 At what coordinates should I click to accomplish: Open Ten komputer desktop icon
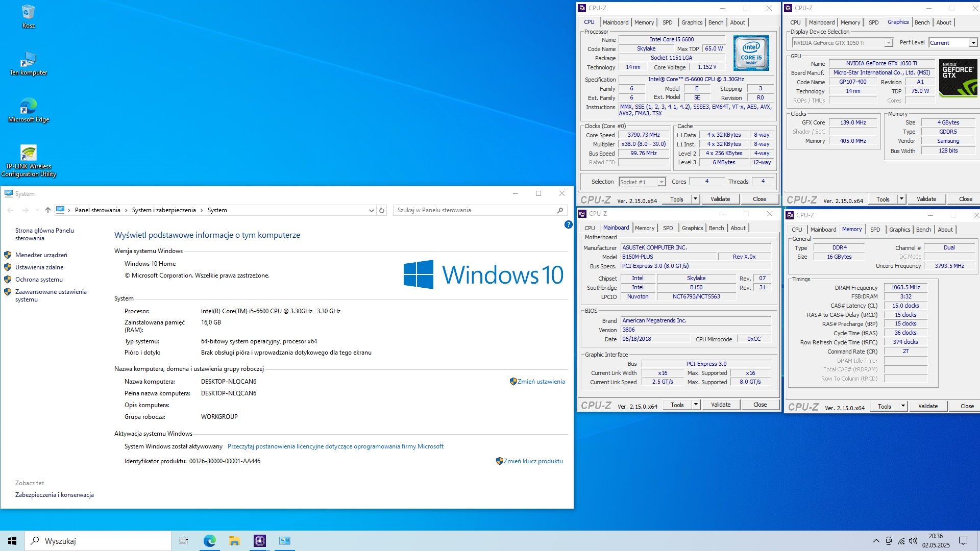pyautogui.click(x=29, y=63)
